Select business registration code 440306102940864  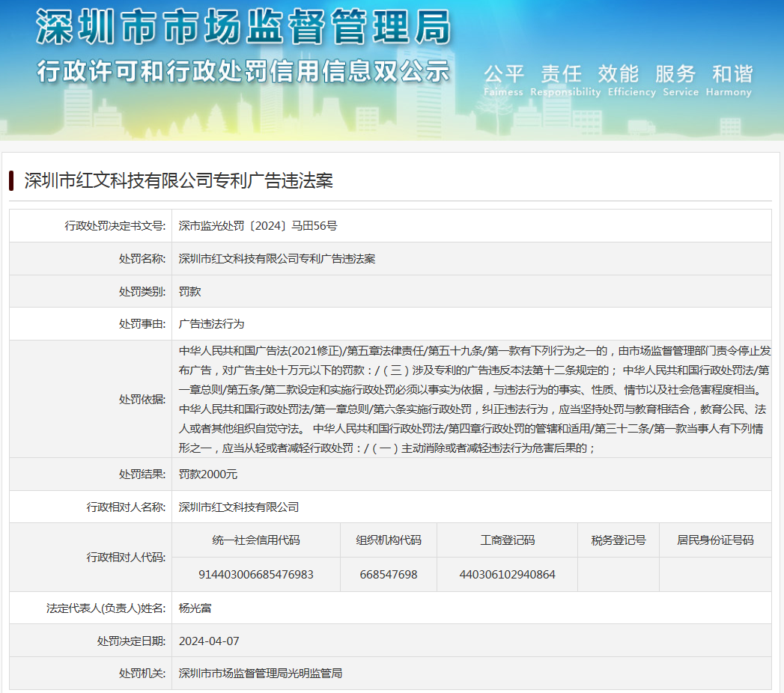click(507, 574)
